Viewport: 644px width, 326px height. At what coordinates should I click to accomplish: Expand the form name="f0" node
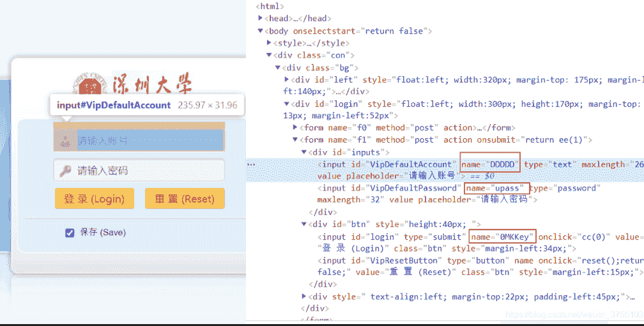[x=295, y=128]
